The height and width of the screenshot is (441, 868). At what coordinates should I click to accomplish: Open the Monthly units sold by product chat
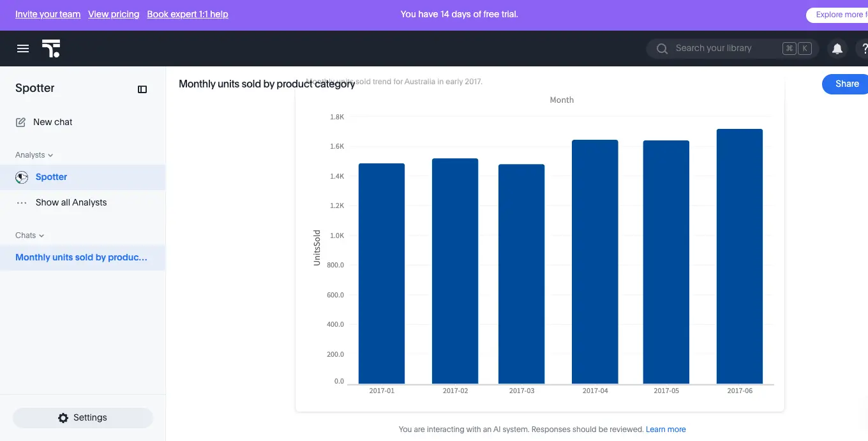pyautogui.click(x=83, y=258)
